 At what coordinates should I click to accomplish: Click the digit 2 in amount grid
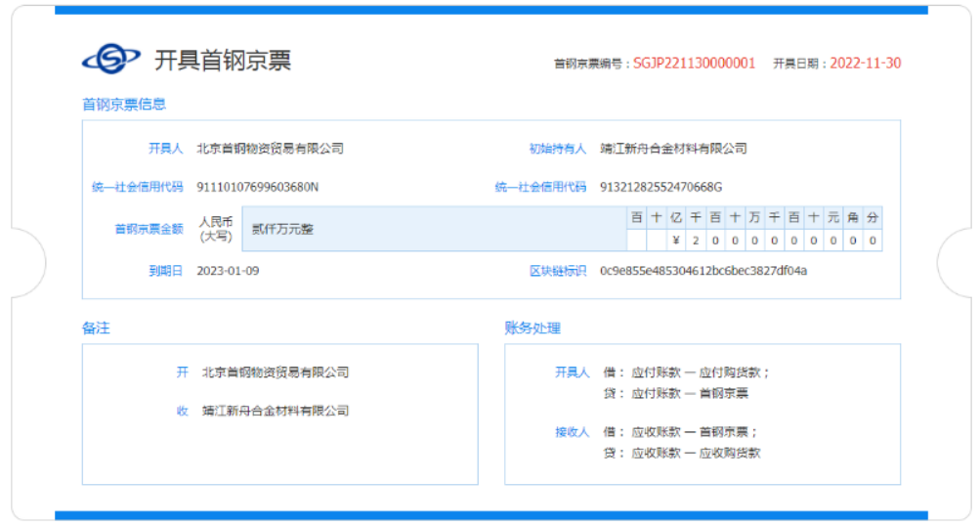(696, 241)
